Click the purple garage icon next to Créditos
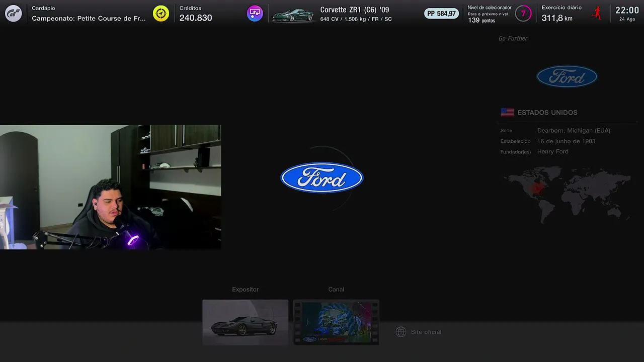The image size is (644, 362). click(255, 14)
